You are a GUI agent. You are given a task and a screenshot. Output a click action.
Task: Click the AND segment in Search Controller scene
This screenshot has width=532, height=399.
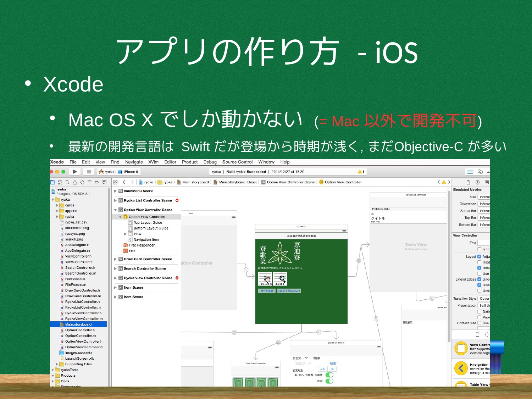(x=322, y=369)
